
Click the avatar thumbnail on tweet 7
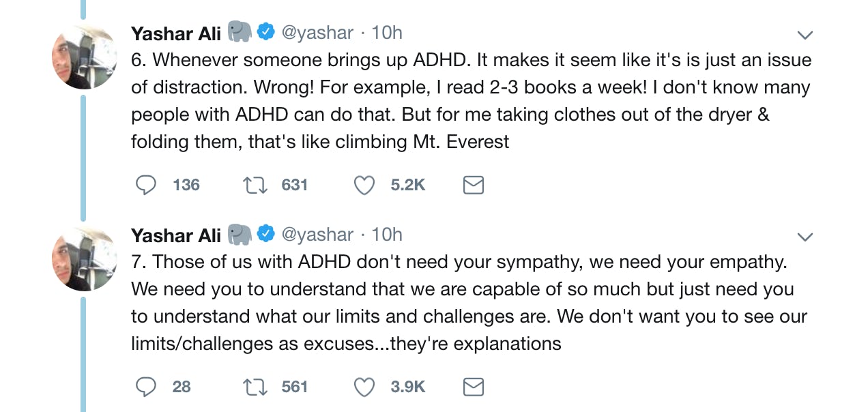click(x=84, y=258)
